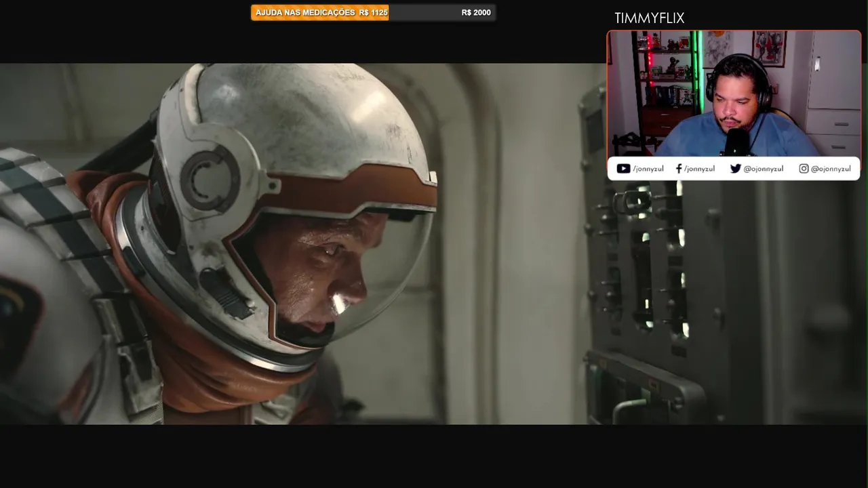Image resolution: width=868 pixels, height=488 pixels.
Task: Click the AJUDA NAS MEDICAÇÕES donation progress bar
Action: [x=373, y=13]
